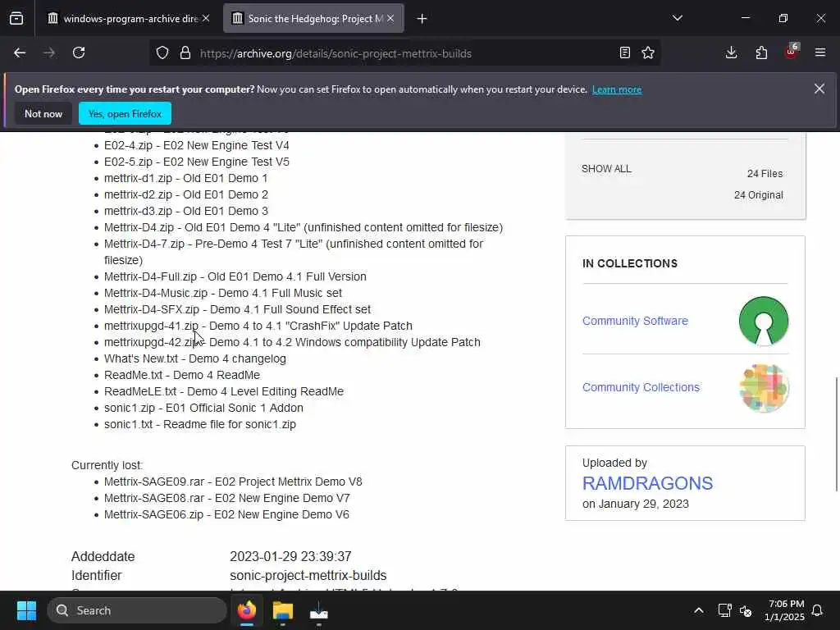Open the notifications bell icon
This screenshot has height=630, width=840.
point(818,610)
